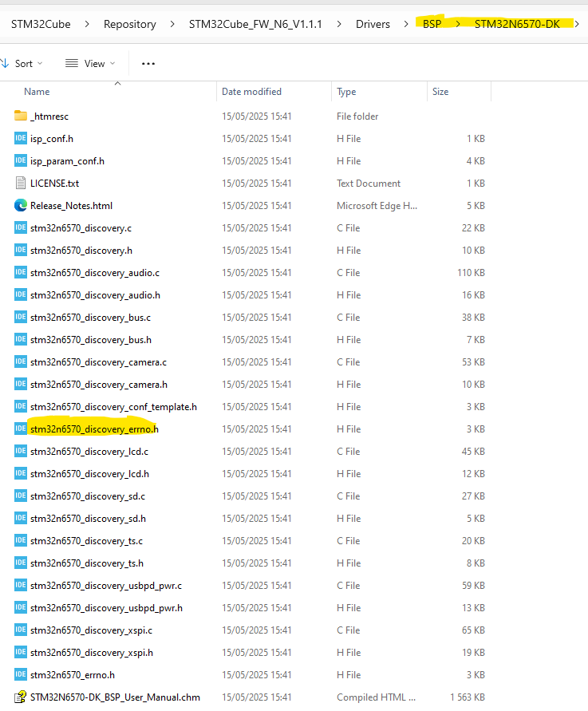Click the isp_conf.h file icon
This screenshot has width=588, height=711.
21,138
